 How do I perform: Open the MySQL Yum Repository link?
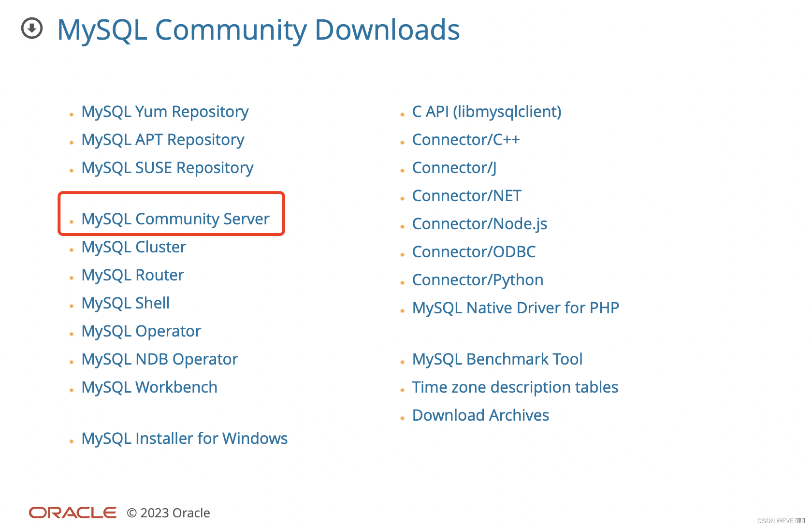tap(165, 112)
